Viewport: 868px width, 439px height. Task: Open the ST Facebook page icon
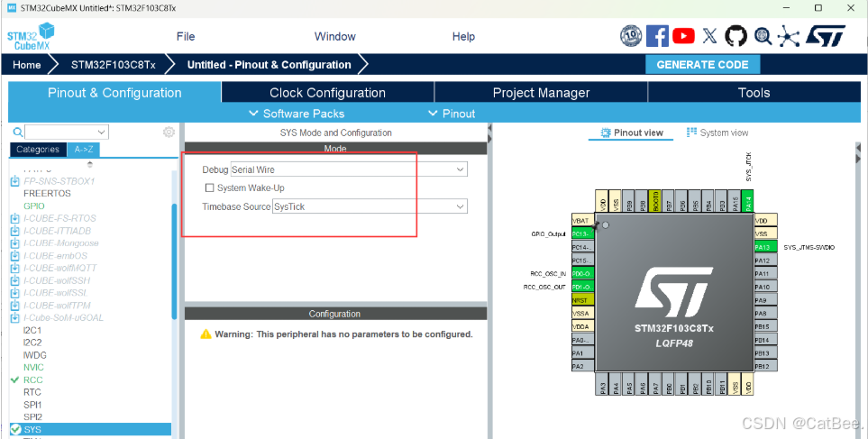tap(657, 36)
